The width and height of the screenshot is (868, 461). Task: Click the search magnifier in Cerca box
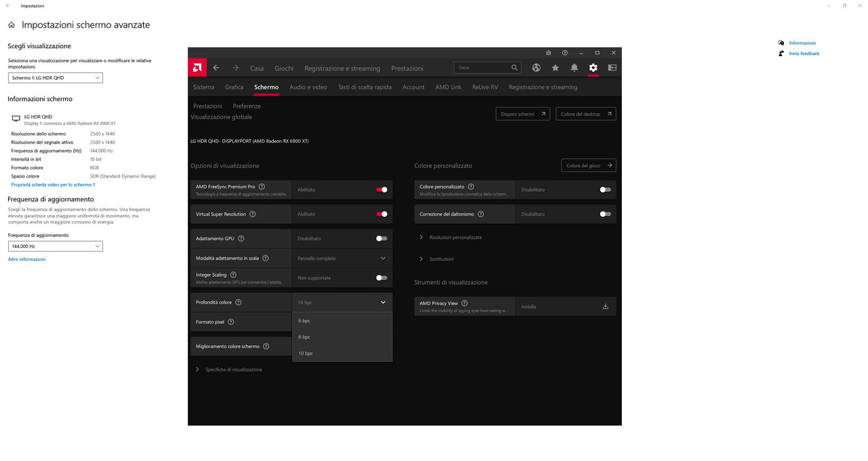[515, 68]
